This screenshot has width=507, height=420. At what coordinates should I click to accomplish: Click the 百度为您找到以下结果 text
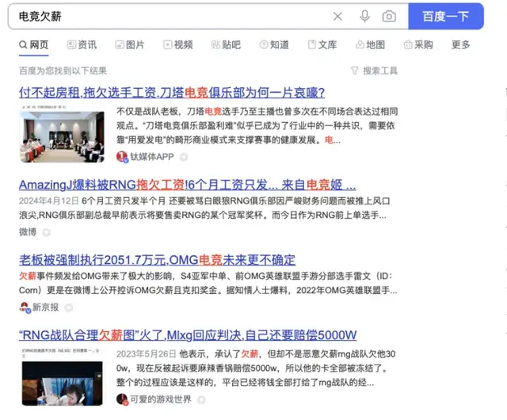pos(63,71)
